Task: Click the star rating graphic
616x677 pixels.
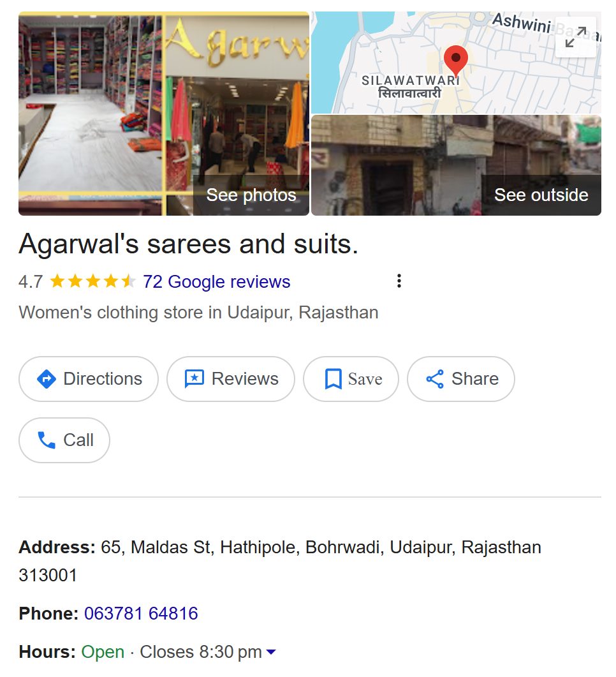Action: (x=92, y=281)
